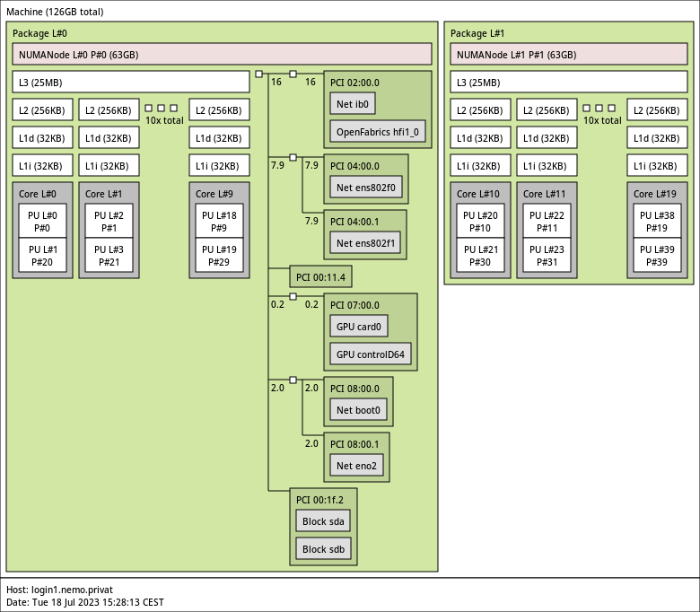Click the 10x total label in Package L#0
The image size is (700, 612).
coord(164,120)
